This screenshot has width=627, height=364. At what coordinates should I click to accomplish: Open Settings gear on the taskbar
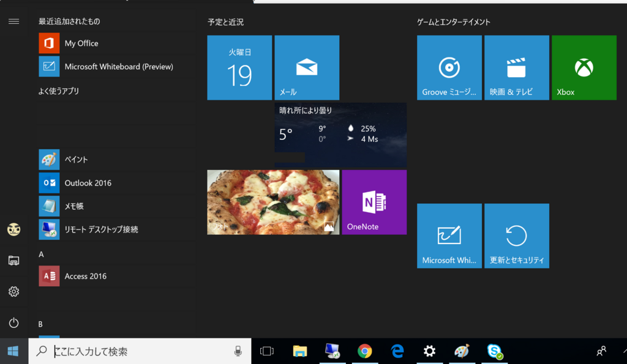click(429, 351)
